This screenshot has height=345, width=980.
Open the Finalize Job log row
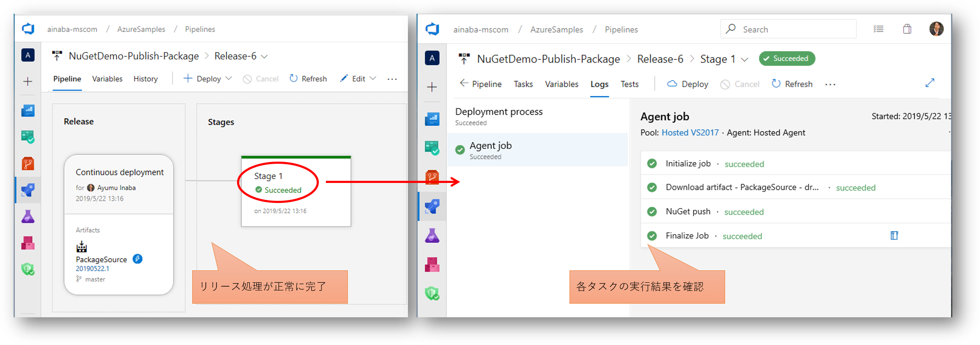(795, 235)
